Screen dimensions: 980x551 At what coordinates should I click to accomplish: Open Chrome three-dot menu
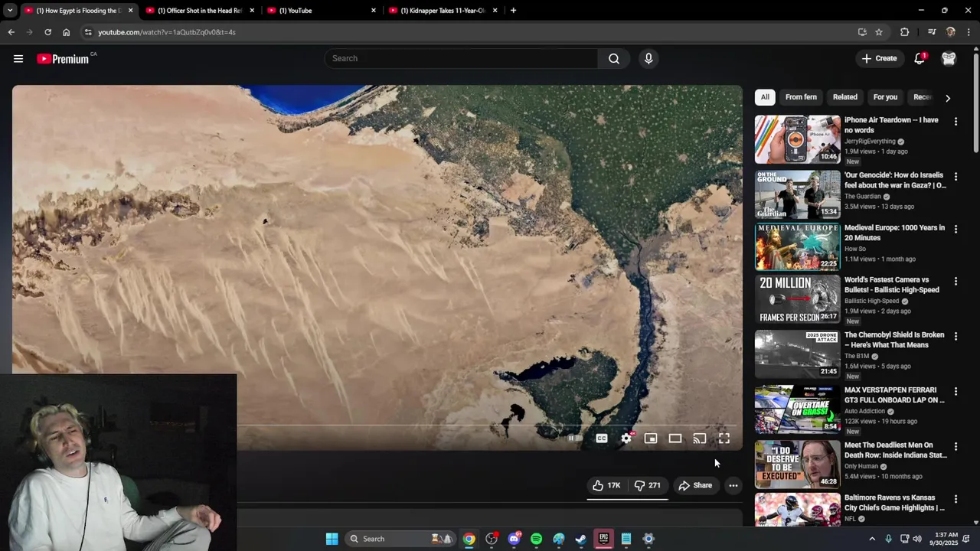(969, 32)
